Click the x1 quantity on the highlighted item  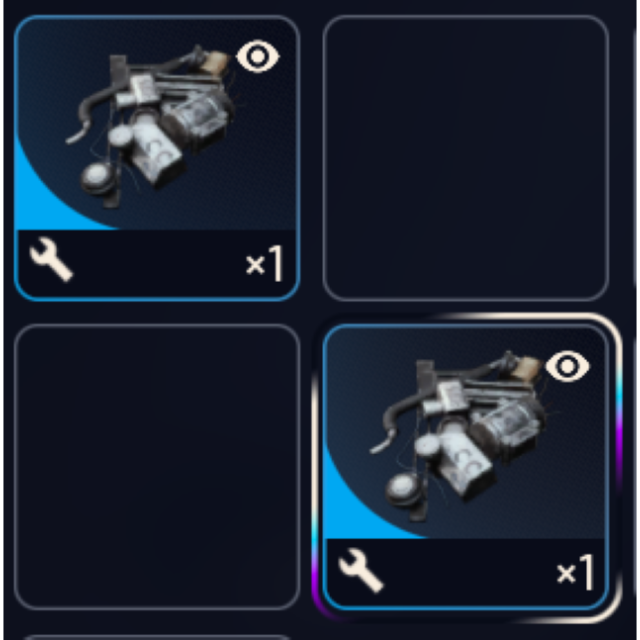(575, 573)
